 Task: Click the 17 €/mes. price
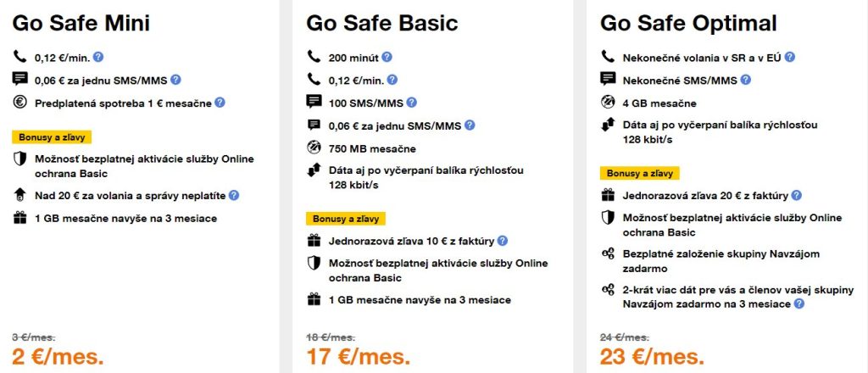click(x=358, y=356)
